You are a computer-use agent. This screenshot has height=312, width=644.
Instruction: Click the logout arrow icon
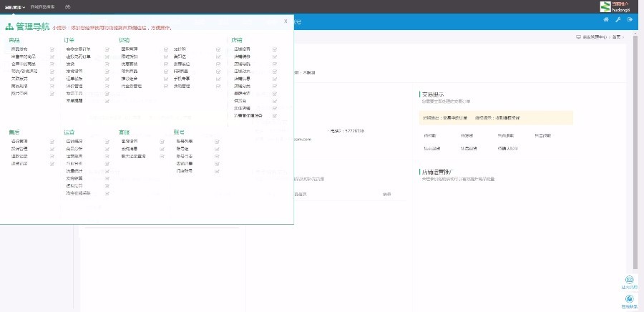[630, 20]
